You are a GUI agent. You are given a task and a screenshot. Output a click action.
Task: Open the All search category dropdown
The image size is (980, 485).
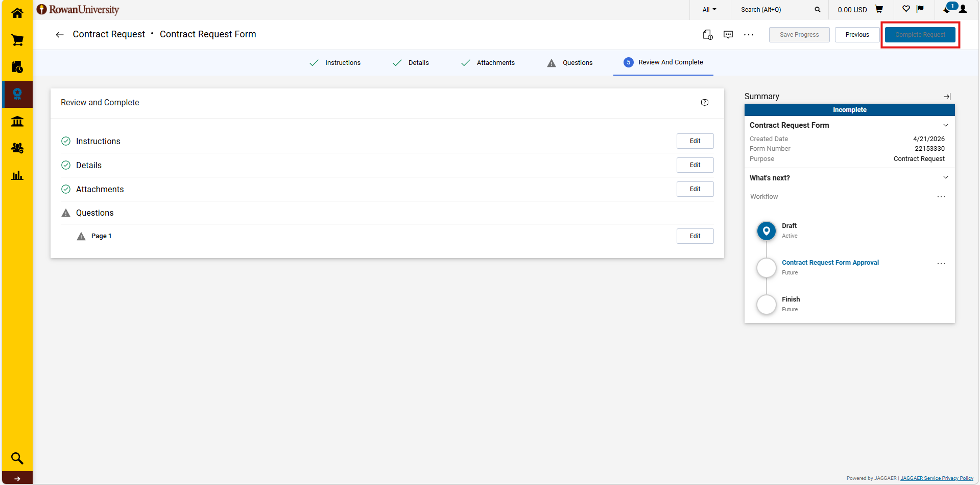point(709,10)
